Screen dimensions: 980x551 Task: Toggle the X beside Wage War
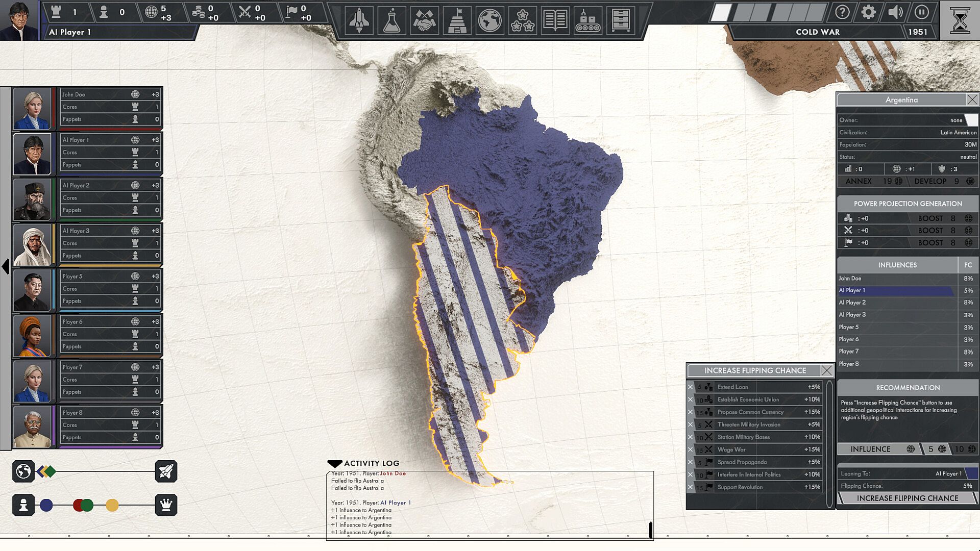691,450
